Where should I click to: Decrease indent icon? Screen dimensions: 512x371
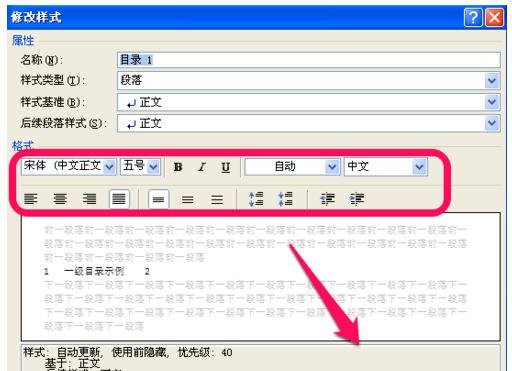[x=327, y=199]
